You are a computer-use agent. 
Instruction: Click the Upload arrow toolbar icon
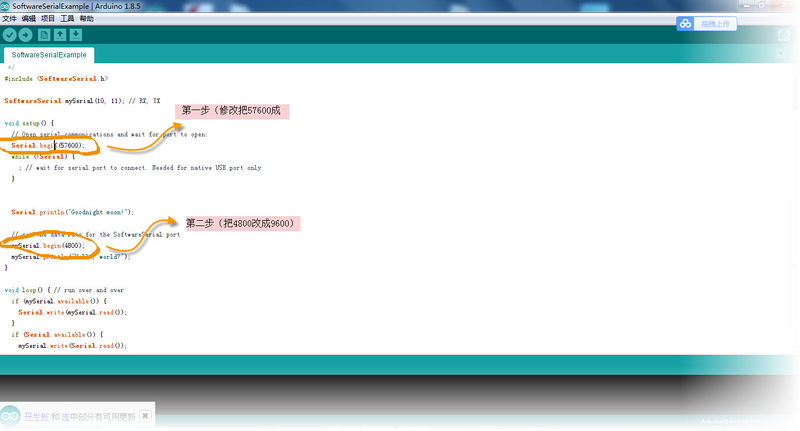[26, 35]
